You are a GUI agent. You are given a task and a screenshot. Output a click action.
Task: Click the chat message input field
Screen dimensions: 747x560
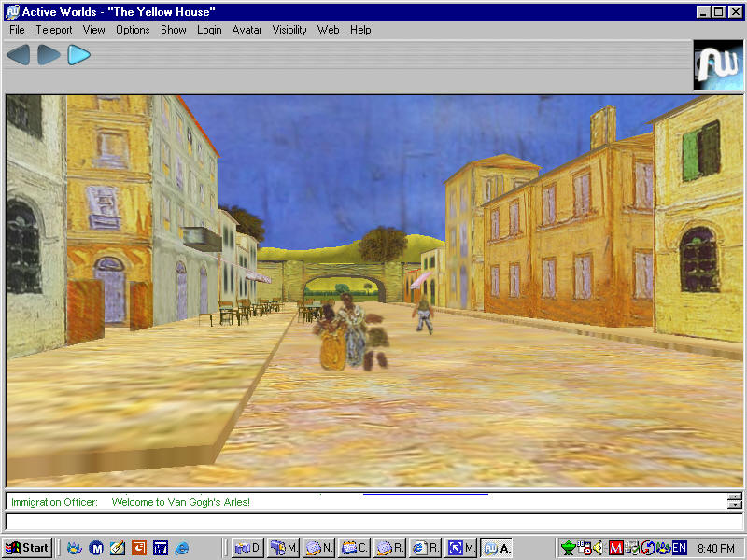coord(373,521)
